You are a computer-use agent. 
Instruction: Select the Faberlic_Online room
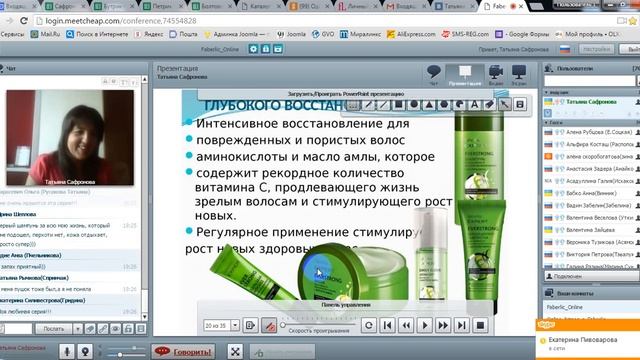pyautogui.click(x=591, y=307)
